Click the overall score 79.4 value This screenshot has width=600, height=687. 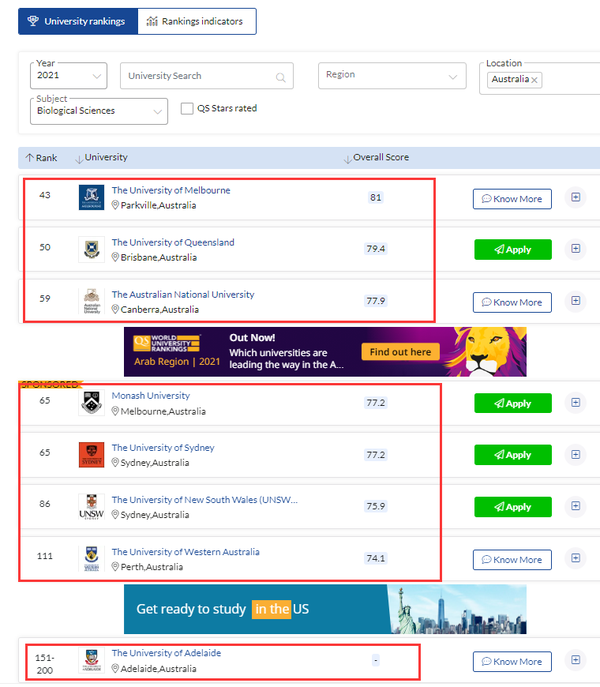(x=376, y=248)
